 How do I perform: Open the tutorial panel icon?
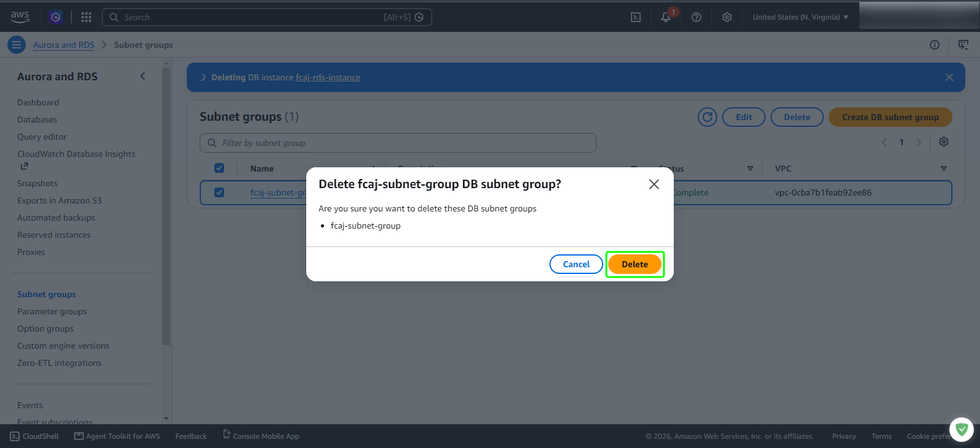[963, 45]
